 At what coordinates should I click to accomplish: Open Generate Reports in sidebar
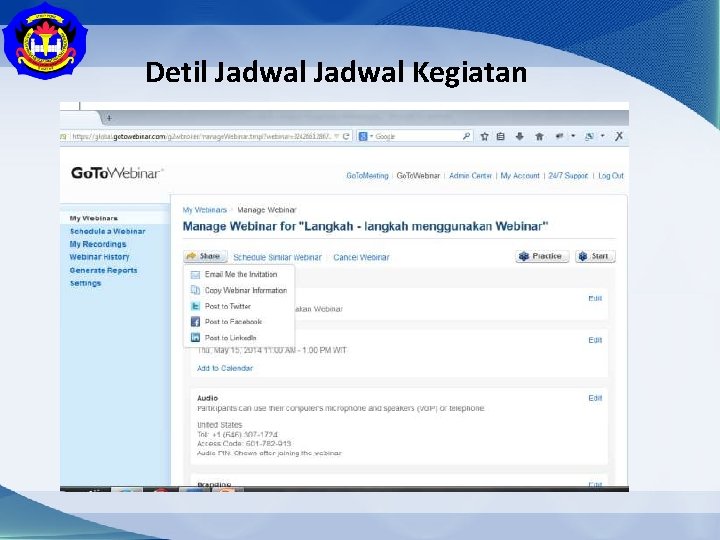coord(103,270)
